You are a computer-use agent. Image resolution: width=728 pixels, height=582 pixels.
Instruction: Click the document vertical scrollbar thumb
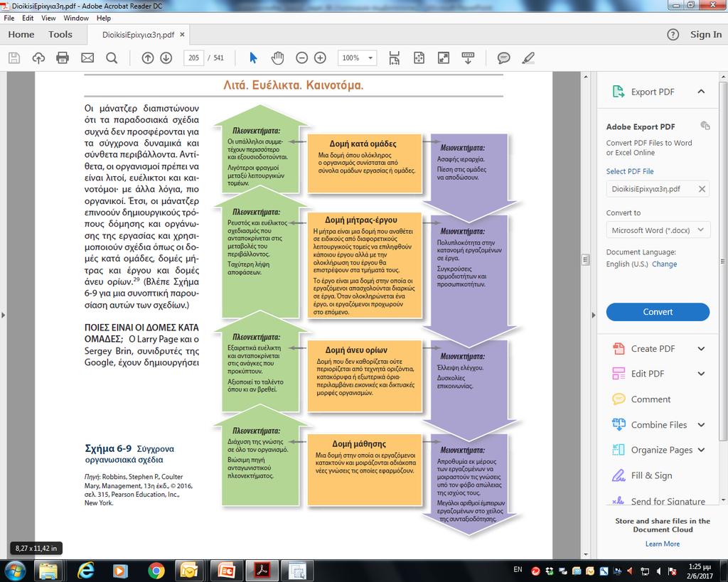(586, 260)
